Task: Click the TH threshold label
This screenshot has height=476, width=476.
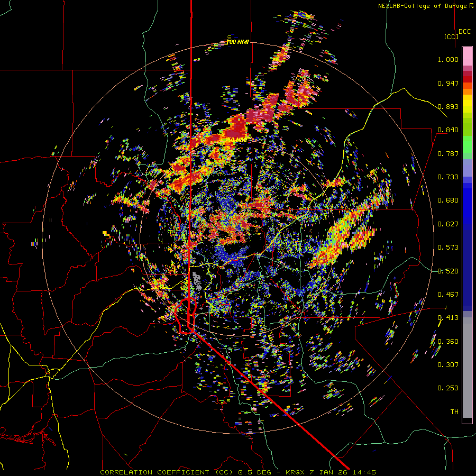Action: [x=454, y=412]
